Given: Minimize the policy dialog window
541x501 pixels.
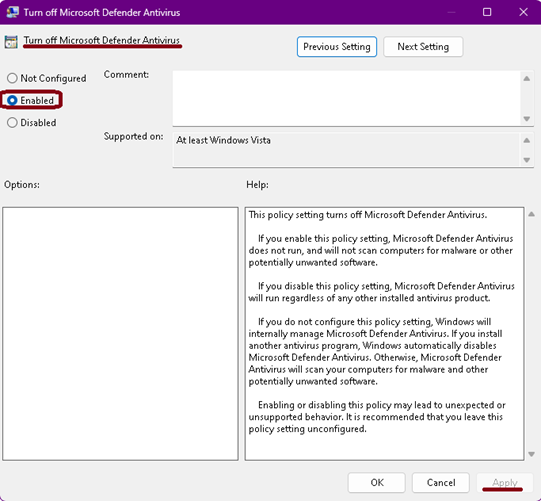Looking at the screenshot, I should click(451, 12).
